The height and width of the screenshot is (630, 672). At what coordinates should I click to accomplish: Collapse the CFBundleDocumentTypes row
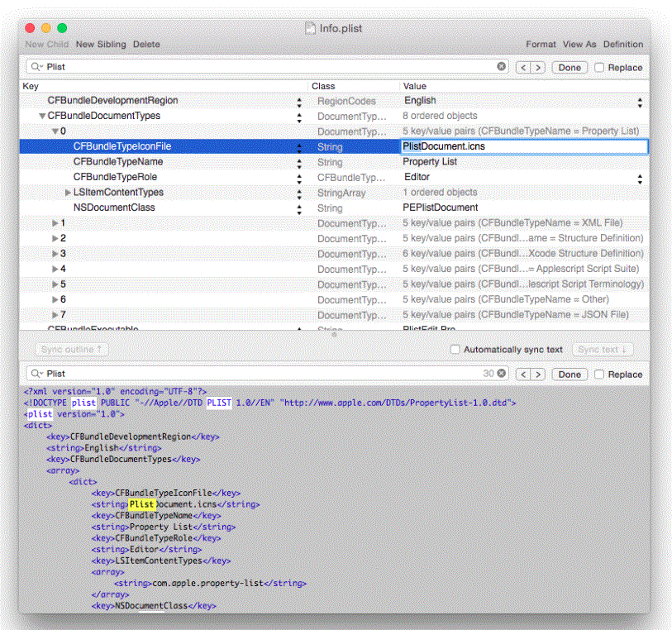(x=42, y=116)
